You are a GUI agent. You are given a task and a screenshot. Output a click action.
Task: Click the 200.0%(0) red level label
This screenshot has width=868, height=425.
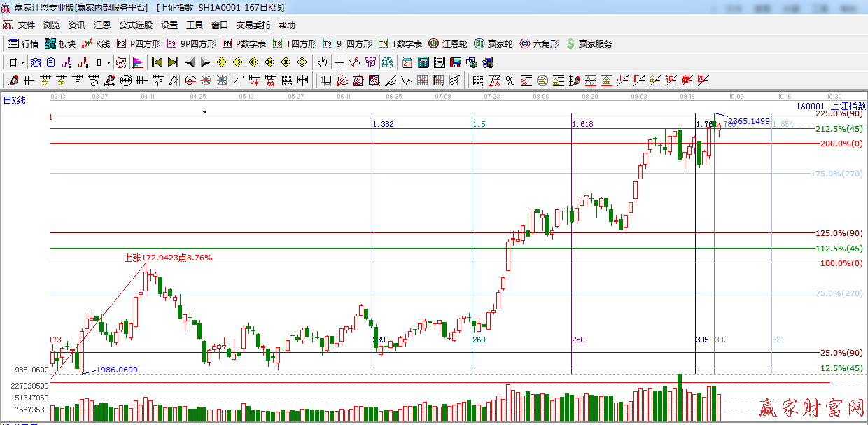[x=843, y=144]
